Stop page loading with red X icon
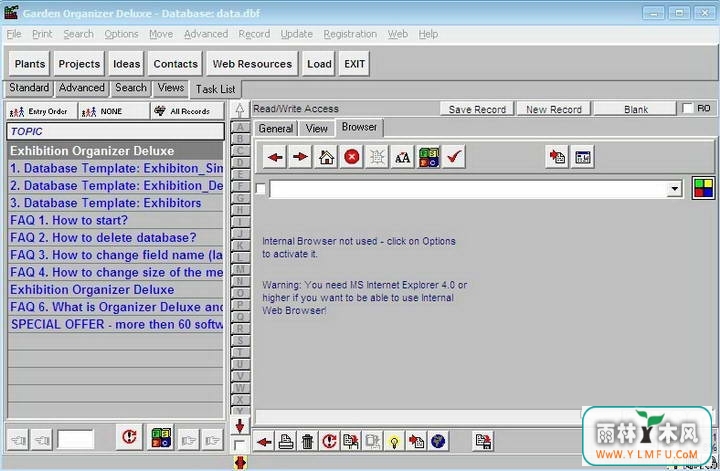 click(352, 157)
